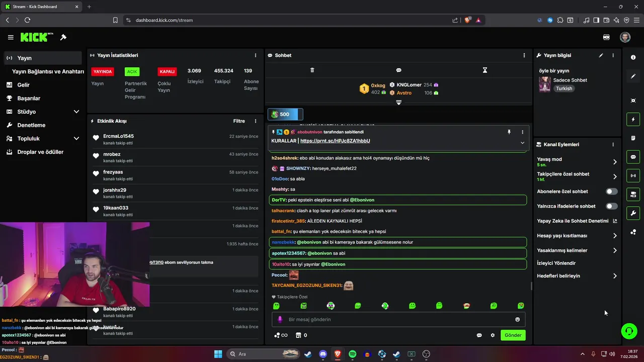644x362 pixels.
Task: Open the hamburger menu beside Kick logo
Action: (11, 37)
